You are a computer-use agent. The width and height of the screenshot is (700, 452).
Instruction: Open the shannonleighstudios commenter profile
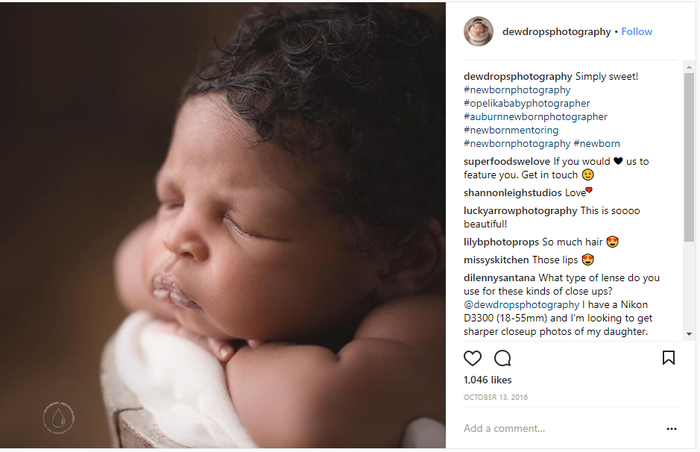[x=512, y=193]
